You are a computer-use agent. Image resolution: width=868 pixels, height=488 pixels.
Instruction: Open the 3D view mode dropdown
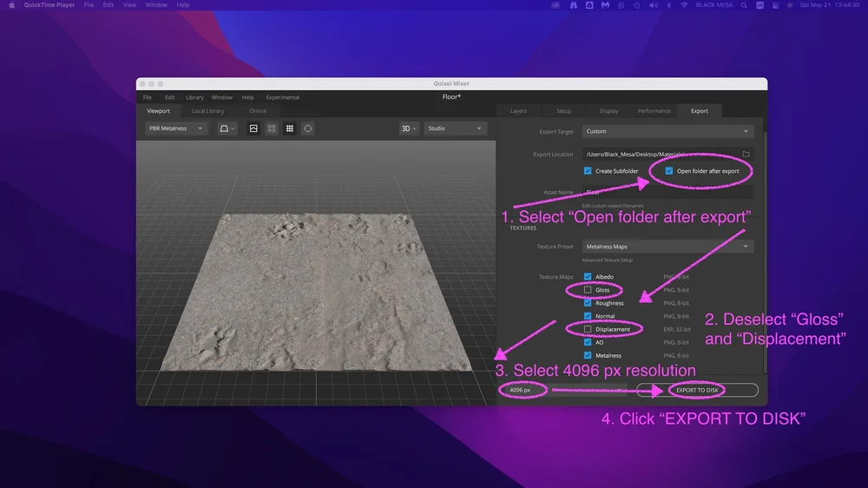409,129
